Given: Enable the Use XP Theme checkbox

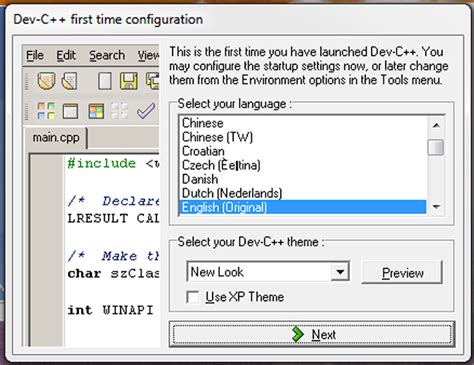Looking at the screenshot, I should coord(193,297).
